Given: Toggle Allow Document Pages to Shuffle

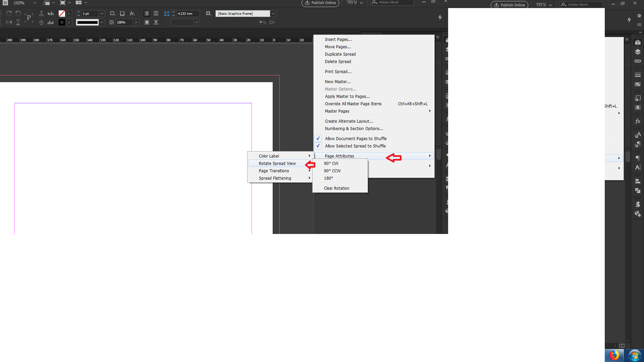Looking at the screenshot, I should [x=356, y=139].
